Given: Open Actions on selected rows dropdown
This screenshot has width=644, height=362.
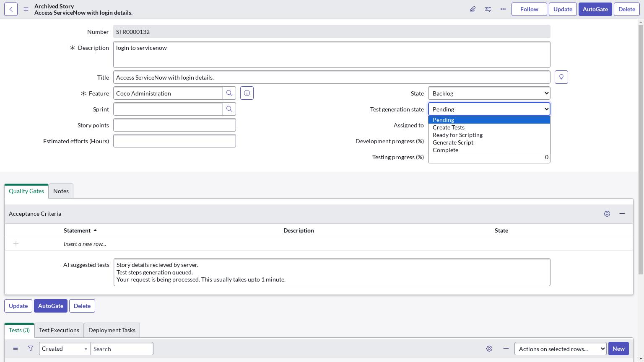Looking at the screenshot, I should click(561, 349).
